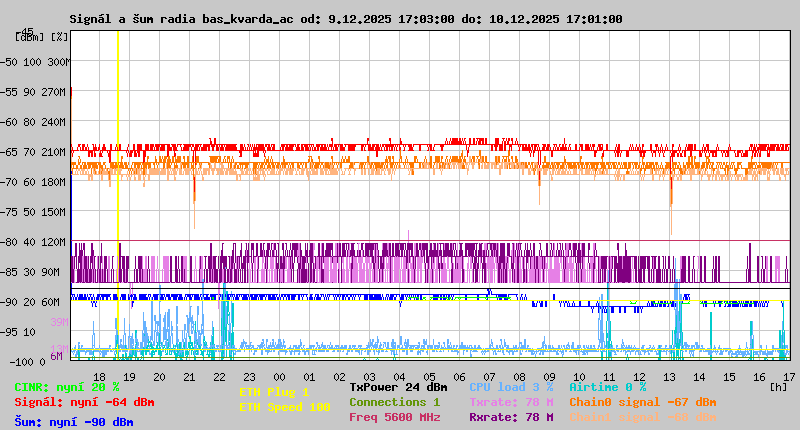This screenshot has width=800, height=430.
Task: Click the pink '39M' rate label
Action: point(59,322)
